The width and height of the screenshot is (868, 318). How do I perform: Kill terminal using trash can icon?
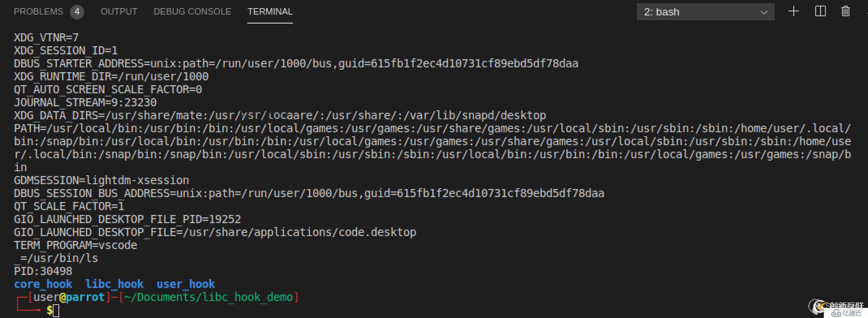tap(846, 11)
